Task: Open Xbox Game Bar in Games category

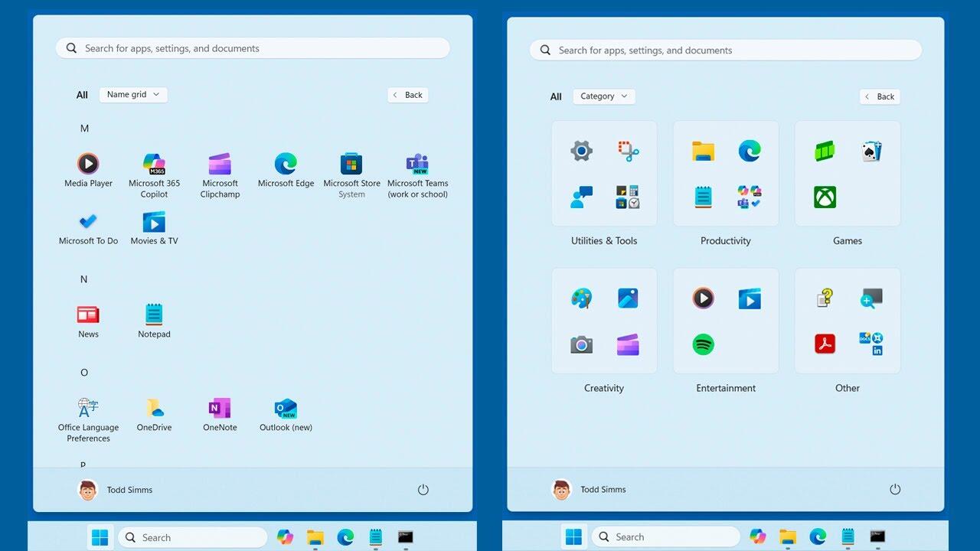Action: pyautogui.click(x=825, y=151)
